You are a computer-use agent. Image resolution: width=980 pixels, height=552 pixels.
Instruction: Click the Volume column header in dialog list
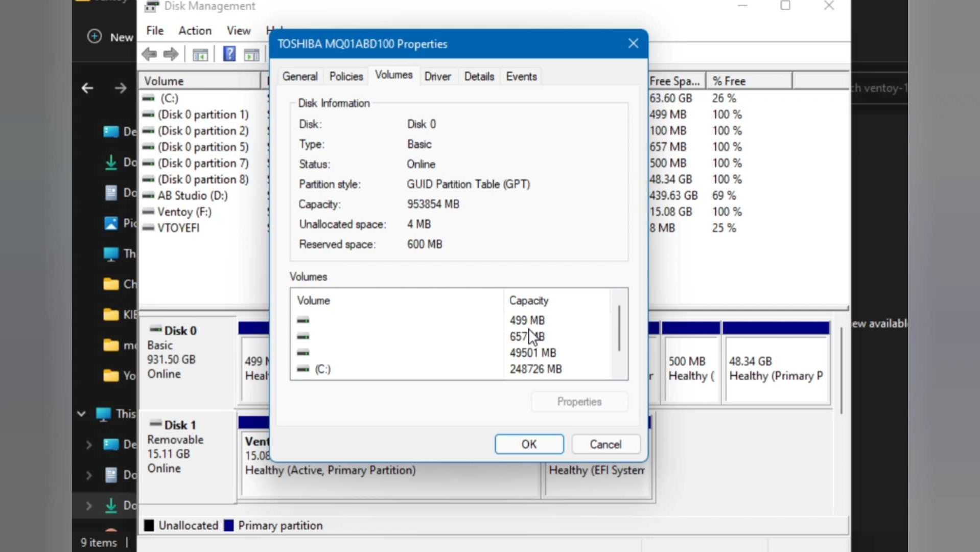pos(397,301)
